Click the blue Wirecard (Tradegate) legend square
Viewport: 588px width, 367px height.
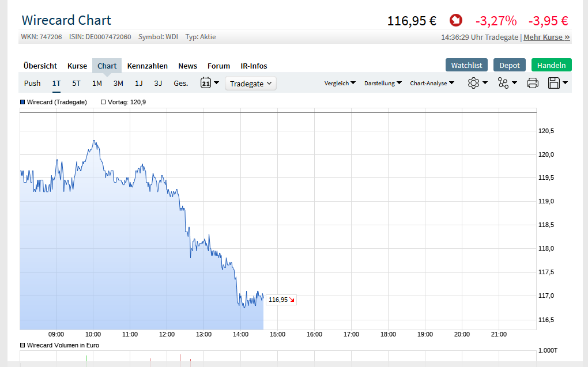point(22,102)
